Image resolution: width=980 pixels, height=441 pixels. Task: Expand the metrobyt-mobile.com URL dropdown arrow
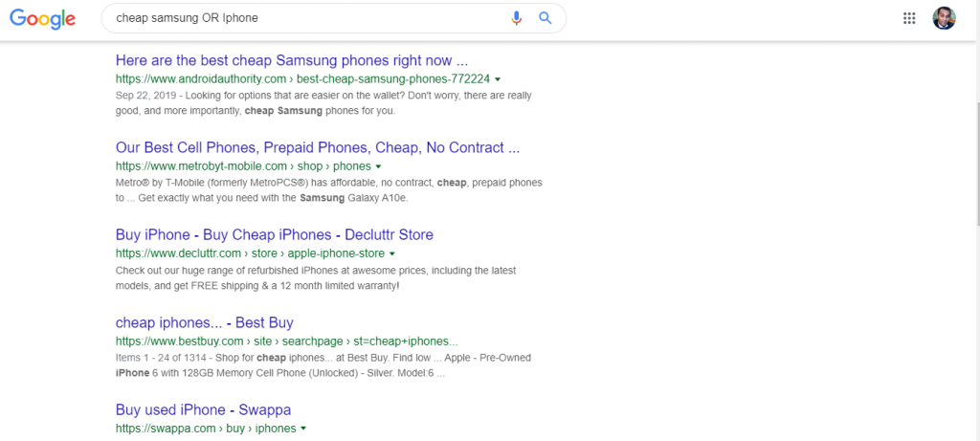pos(379,166)
